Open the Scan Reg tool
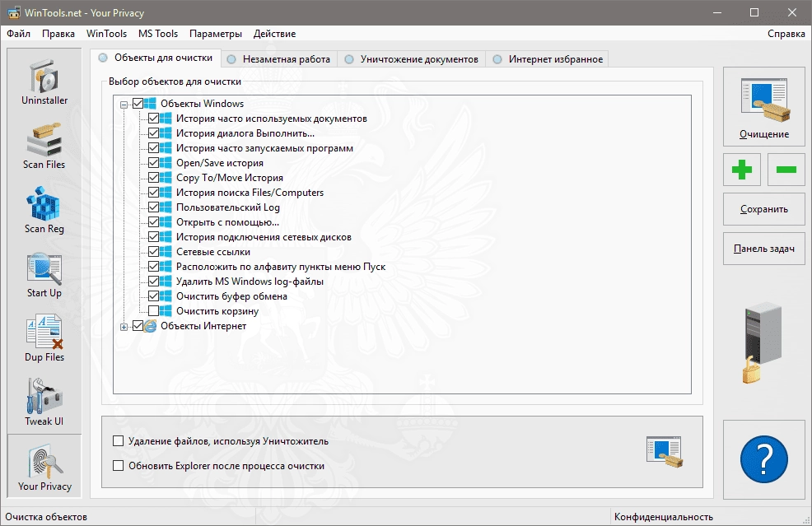 [44, 210]
